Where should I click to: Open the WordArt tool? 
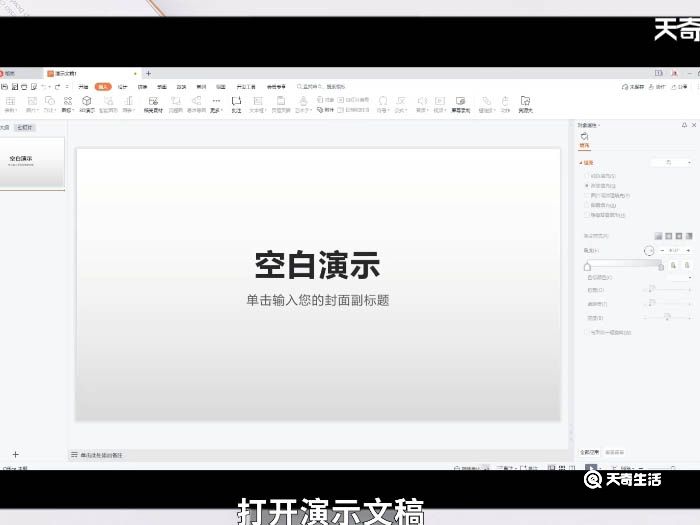click(x=303, y=104)
